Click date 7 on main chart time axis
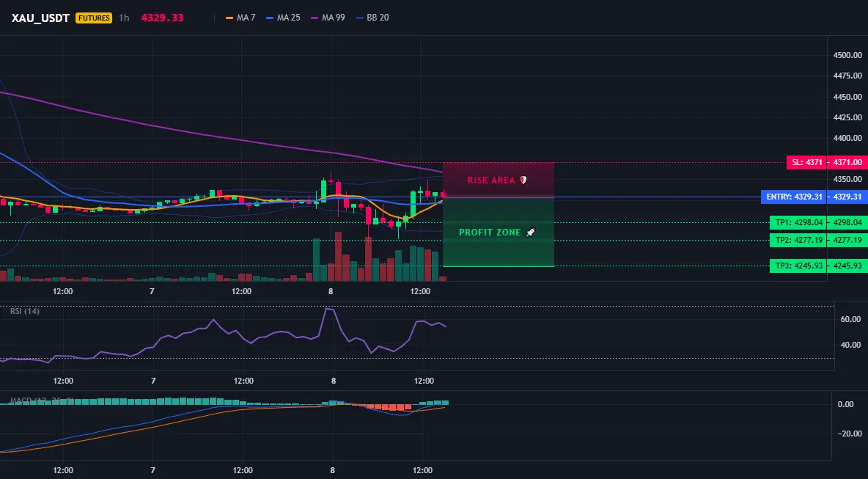 point(152,291)
